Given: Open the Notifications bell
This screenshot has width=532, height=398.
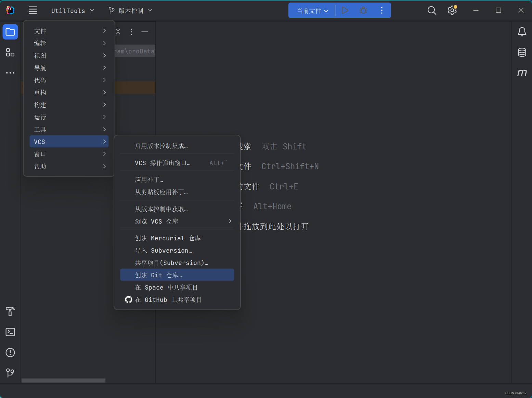Looking at the screenshot, I should 522,32.
